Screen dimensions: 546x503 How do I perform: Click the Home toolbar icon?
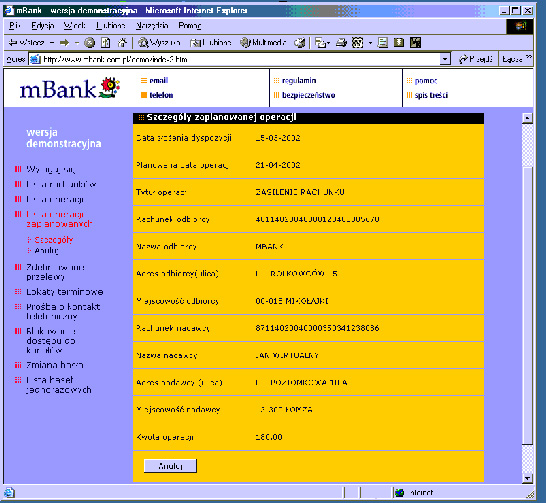pyautogui.click(x=122, y=43)
